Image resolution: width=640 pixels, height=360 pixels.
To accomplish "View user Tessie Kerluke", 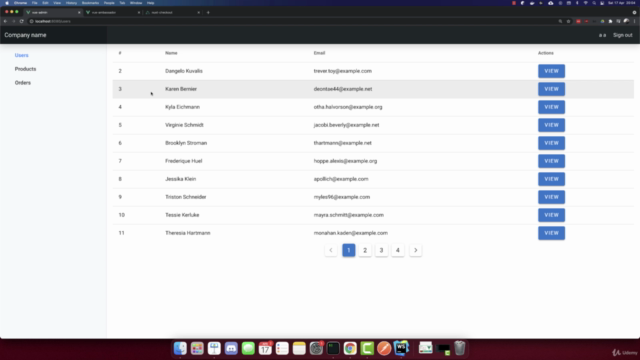I will [551, 215].
